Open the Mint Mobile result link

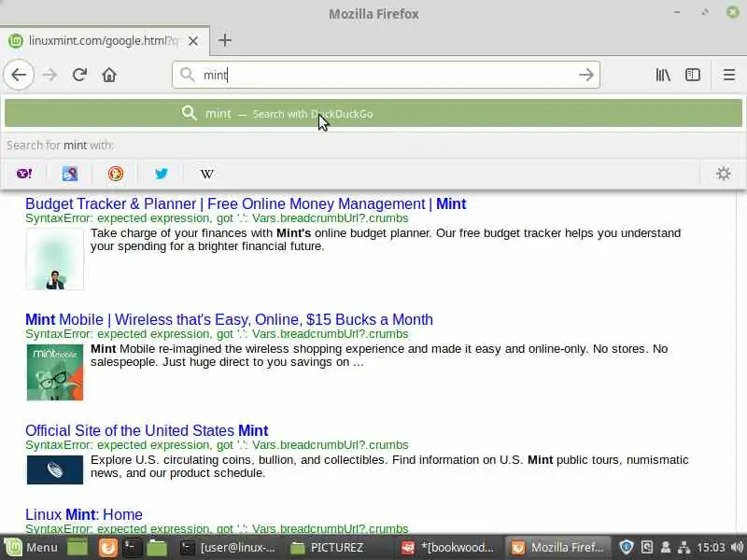pyautogui.click(x=229, y=319)
